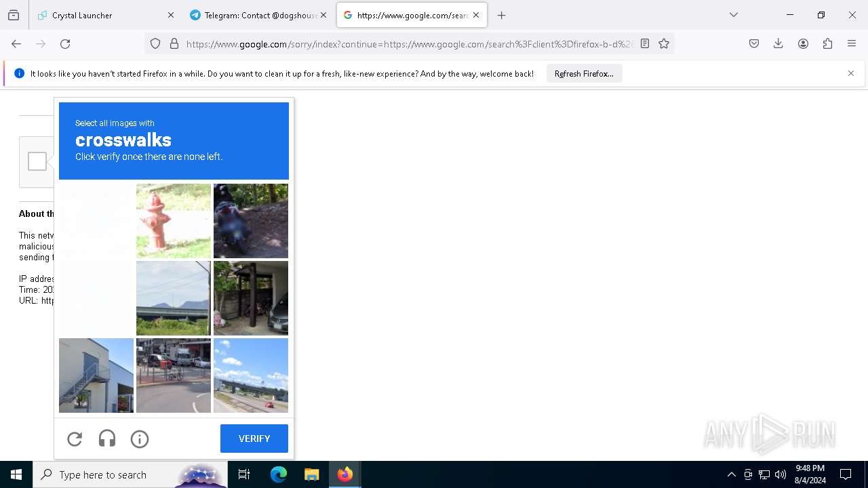Select Firefox icon in taskbar

(x=345, y=474)
